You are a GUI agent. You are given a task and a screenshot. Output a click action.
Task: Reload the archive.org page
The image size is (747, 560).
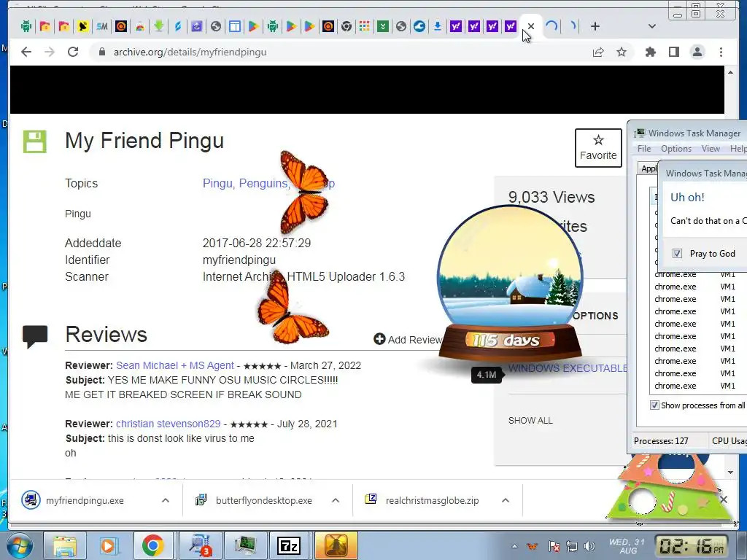pyautogui.click(x=73, y=52)
